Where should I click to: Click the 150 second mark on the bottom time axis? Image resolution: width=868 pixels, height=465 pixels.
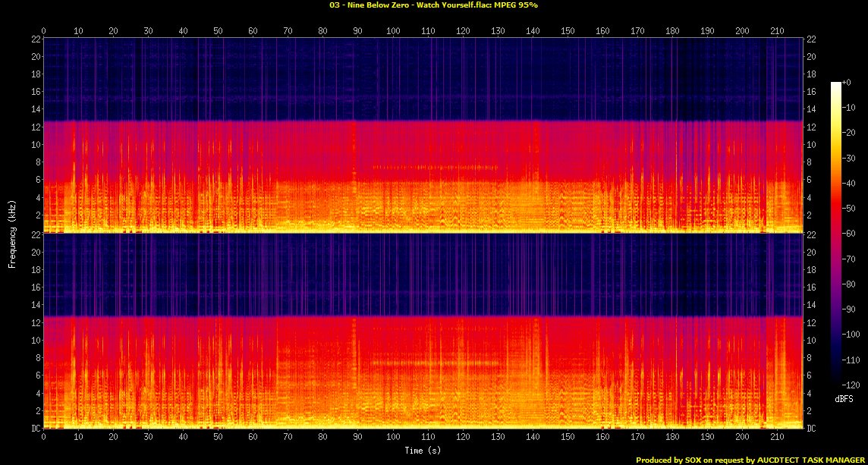click(x=568, y=437)
